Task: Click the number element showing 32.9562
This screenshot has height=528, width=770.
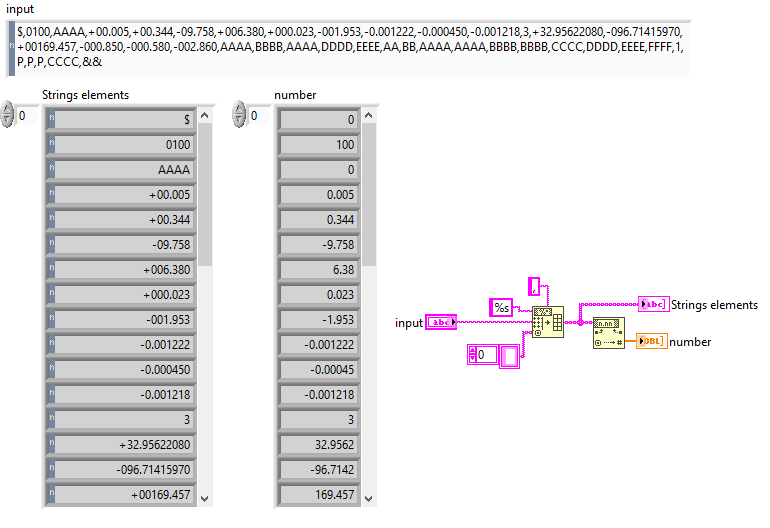Action: [319, 445]
